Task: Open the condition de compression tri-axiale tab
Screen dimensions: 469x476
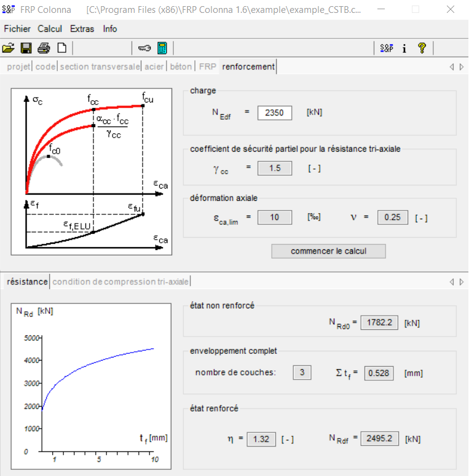Action: (x=120, y=282)
